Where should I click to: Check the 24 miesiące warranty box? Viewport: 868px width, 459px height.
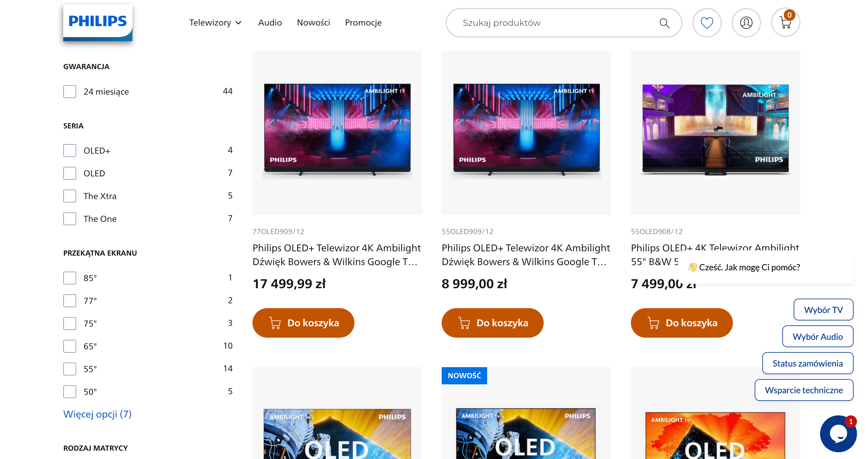coord(70,91)
